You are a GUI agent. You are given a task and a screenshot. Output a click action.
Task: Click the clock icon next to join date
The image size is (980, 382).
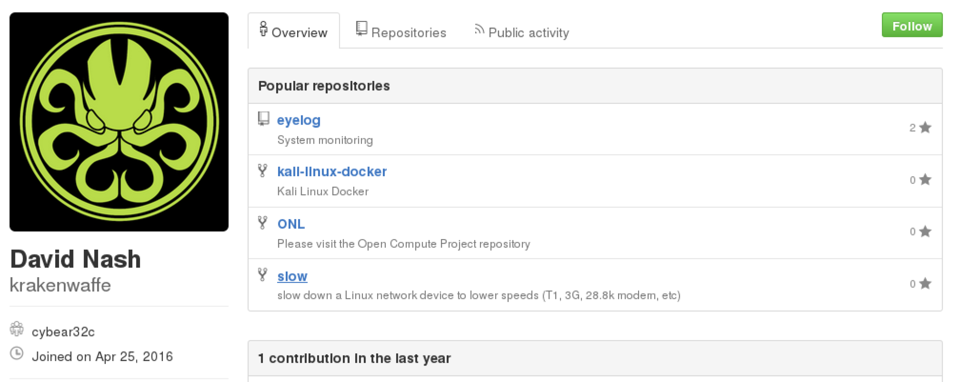pyautogui.click(x=17, y=353)
